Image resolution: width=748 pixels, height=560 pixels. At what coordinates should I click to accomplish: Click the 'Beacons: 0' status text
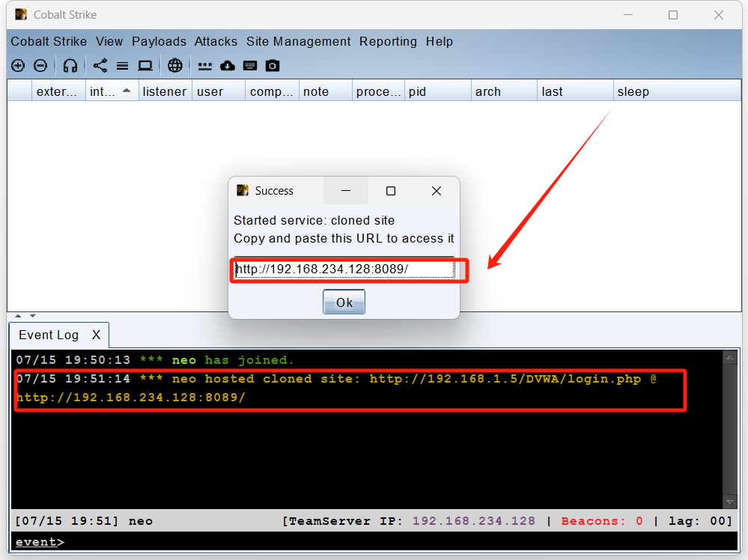pyautogui.click(x=602, y=521)
